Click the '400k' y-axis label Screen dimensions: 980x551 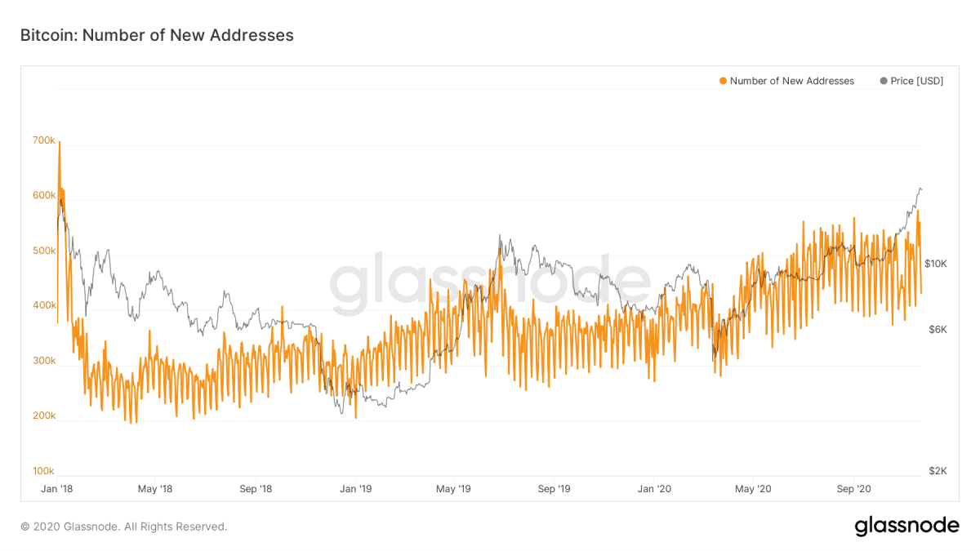click(44, 305)
